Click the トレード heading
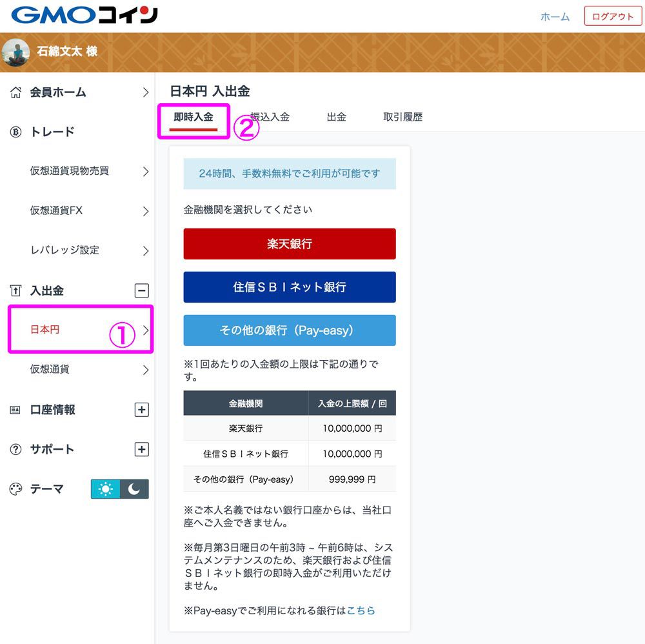645x644 pixels. [x=52, y=132]
